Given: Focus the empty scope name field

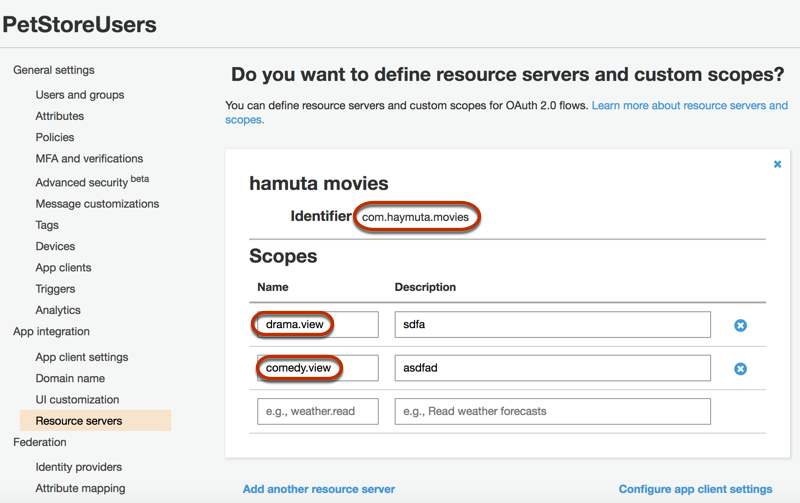Looking at the screenshot, I should pyautogui.click(x=317, y=411).
